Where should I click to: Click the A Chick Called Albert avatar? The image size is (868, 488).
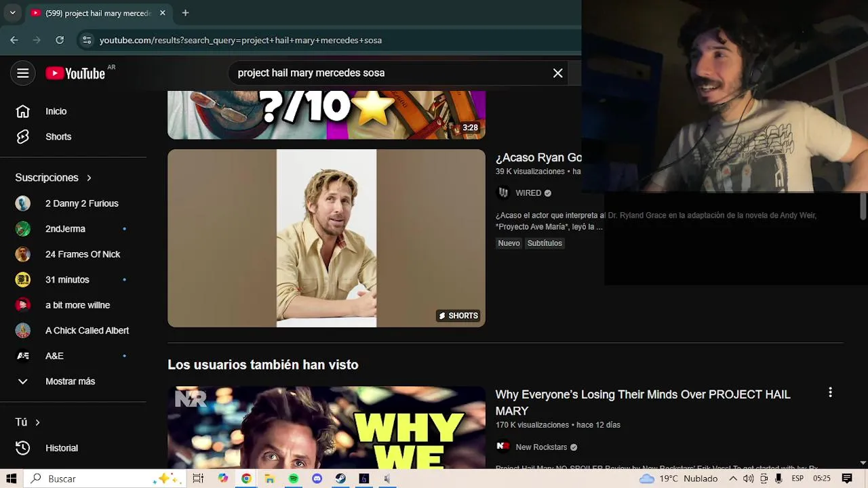point(23,331)
